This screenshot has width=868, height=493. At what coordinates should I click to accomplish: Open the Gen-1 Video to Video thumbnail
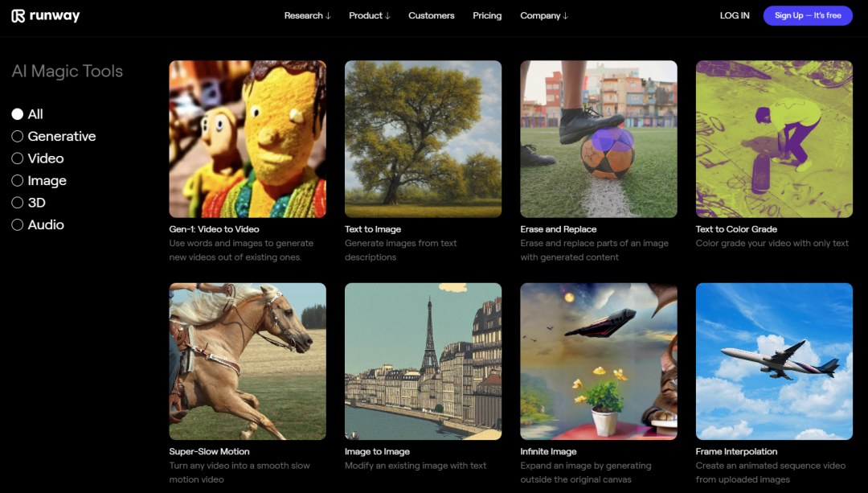(x=248, y=139)
